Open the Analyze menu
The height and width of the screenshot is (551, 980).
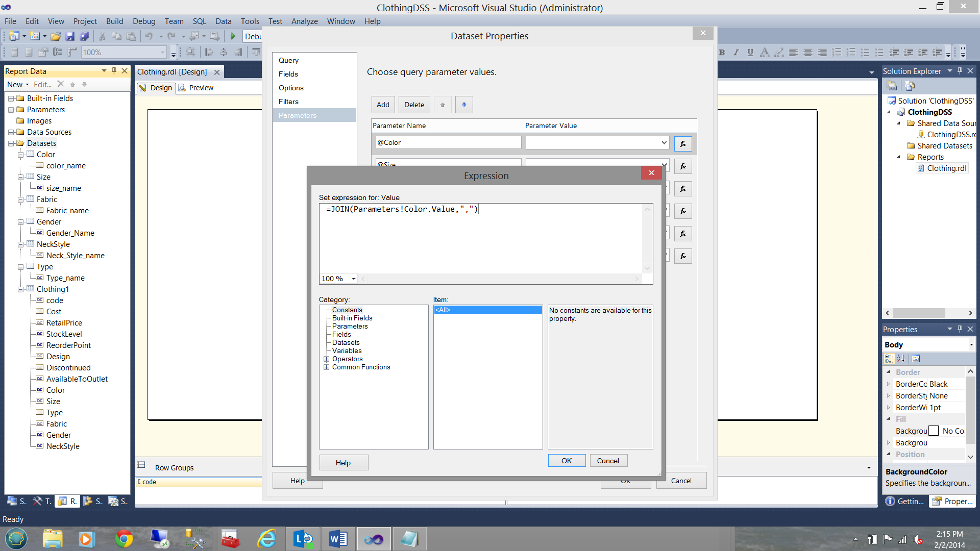coord(304,21)
